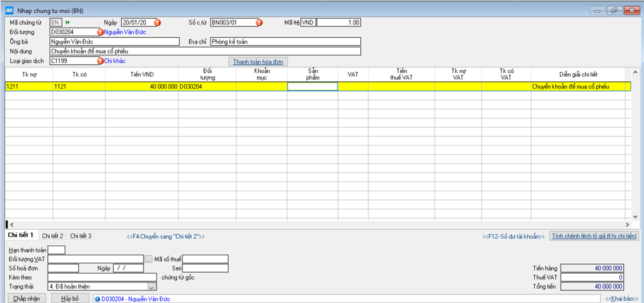This screenshot has width=644, height=303.
Task: Click the green arrow beside Mã chứng từ
Action: tap(67, 22)
